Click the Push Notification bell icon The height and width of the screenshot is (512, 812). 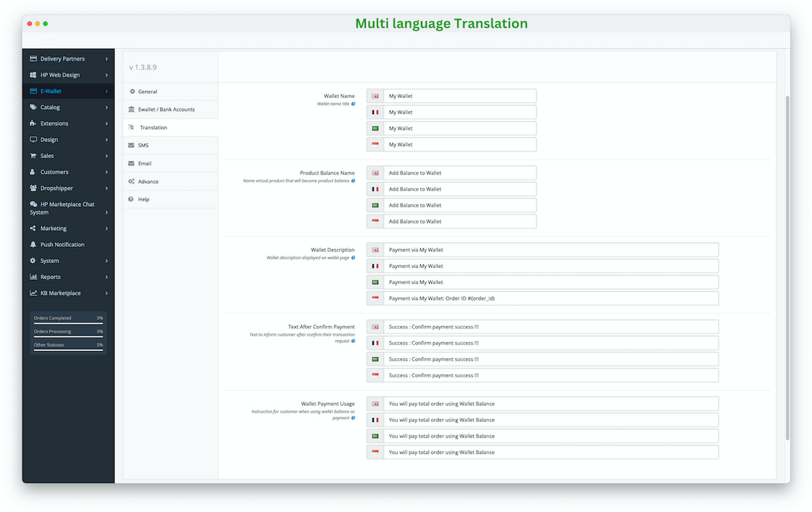pos(32,244)
